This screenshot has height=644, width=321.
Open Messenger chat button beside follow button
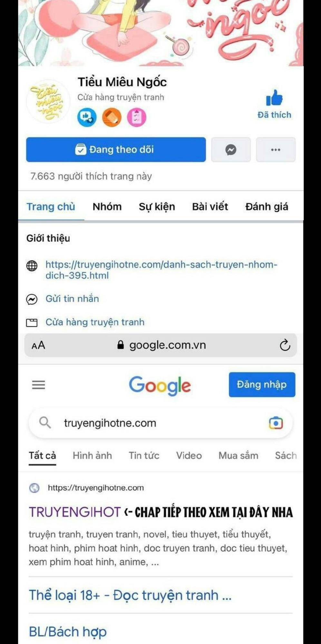point(231,150)
